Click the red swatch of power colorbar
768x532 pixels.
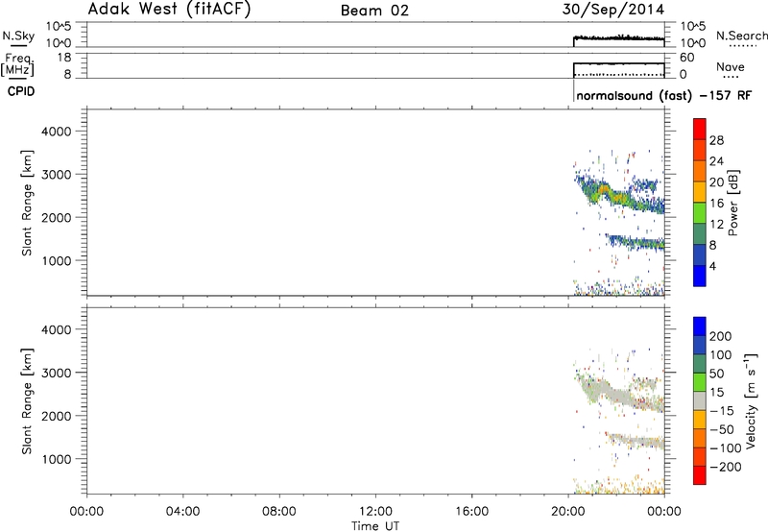pyautogui.click(x=700, y=129)
